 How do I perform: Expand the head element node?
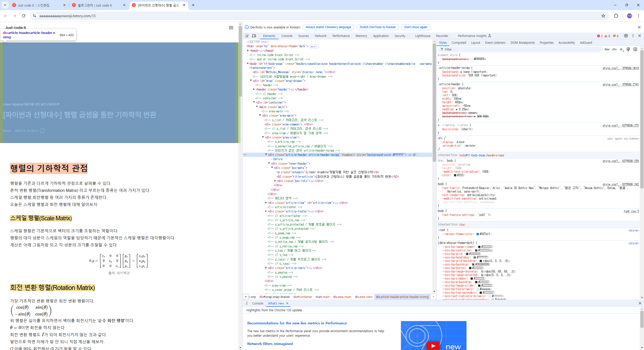pyautogui.click(x=248, y=51)
